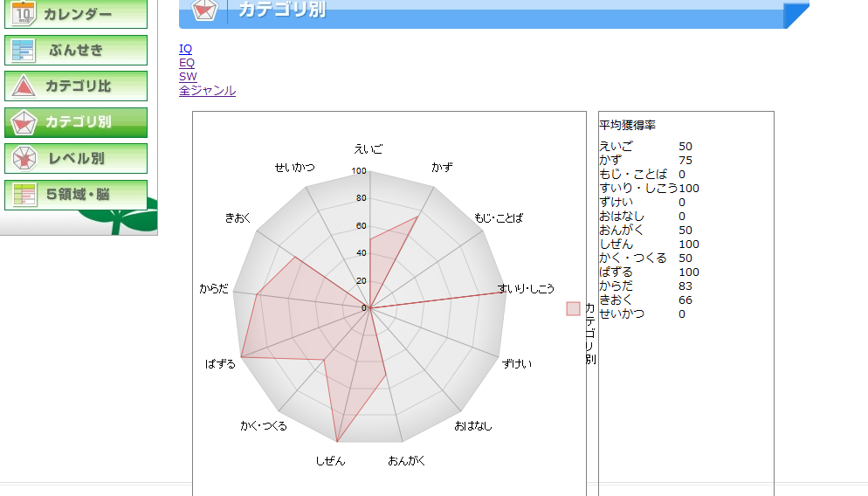Image resolution: width=868 pixels, height=496 pixels.
Task: Click the すいり・しこう axis label on chart
Action: point(526,288)
